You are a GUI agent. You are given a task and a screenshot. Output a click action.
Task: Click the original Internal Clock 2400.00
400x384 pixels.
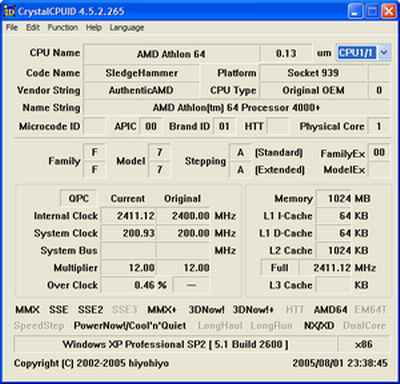coord(183,216)
